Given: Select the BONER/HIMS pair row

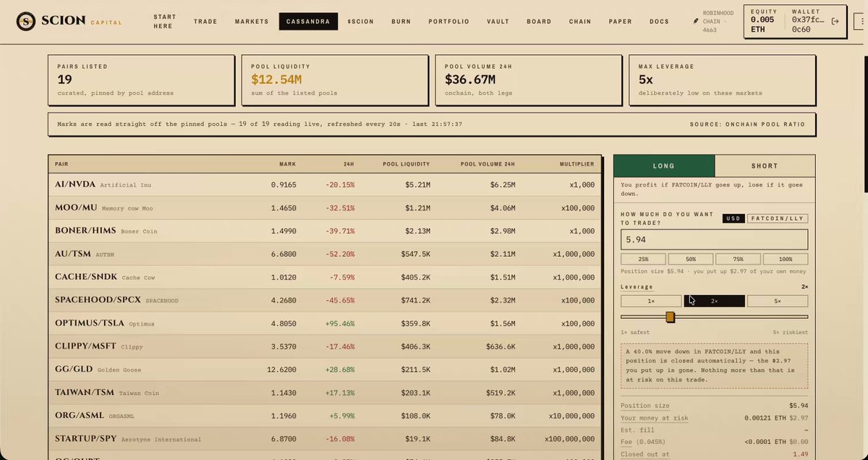Looking at the screenshot, I should pos(325,231).
